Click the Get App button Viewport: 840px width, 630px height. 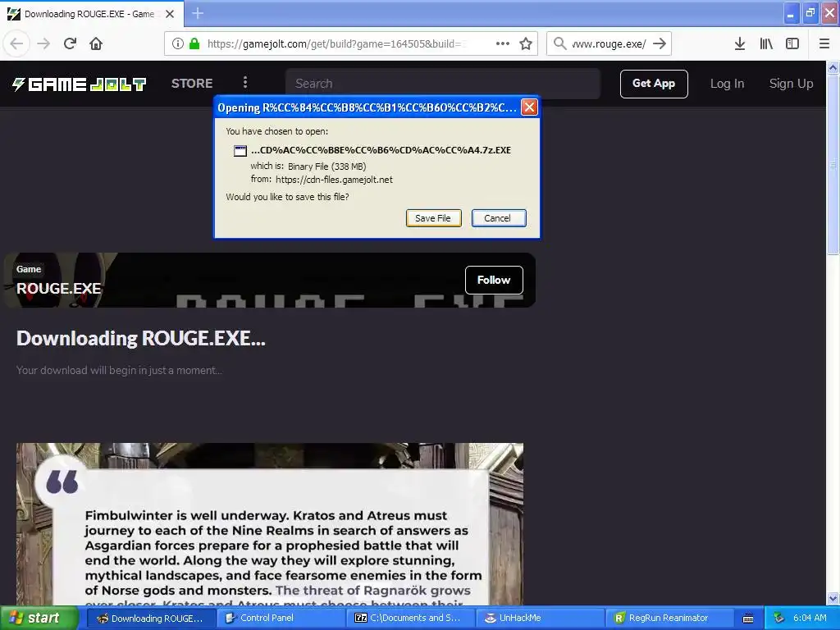pos(654,84)
